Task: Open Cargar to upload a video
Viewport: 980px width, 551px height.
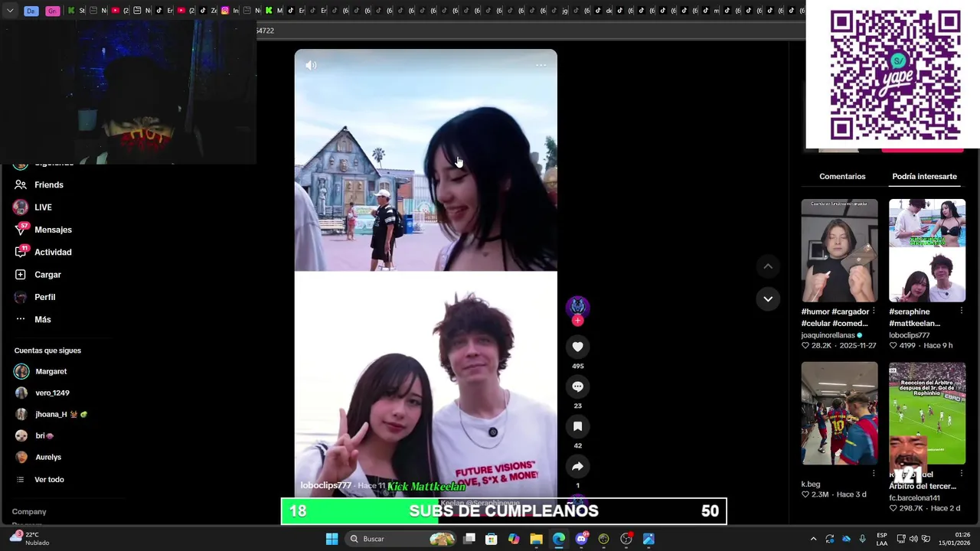Action: click(x=47, y=275)
